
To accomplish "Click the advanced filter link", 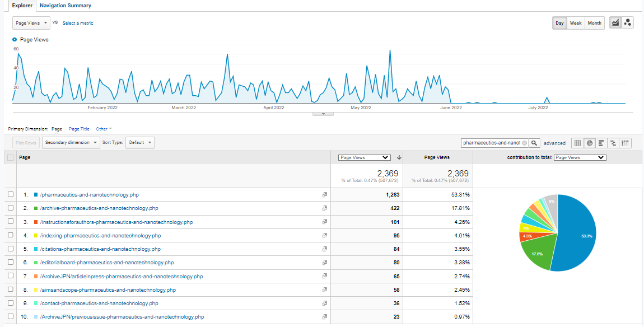I will click(554, 143).
